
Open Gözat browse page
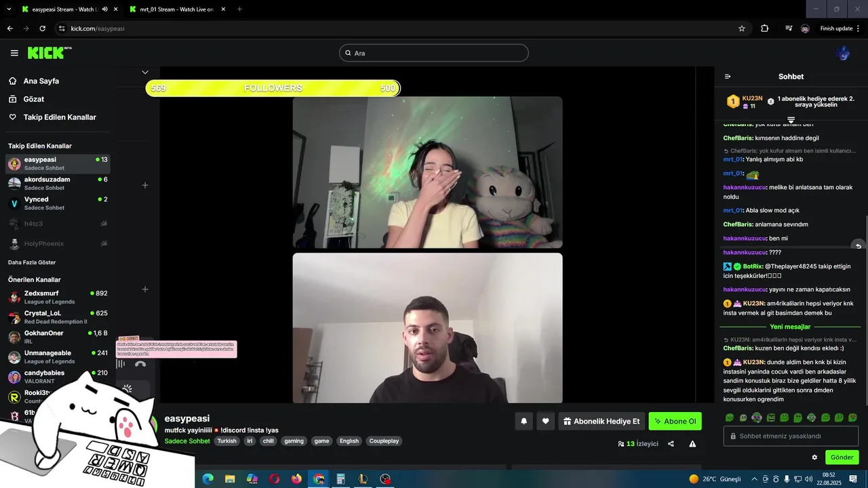[34, 99]
